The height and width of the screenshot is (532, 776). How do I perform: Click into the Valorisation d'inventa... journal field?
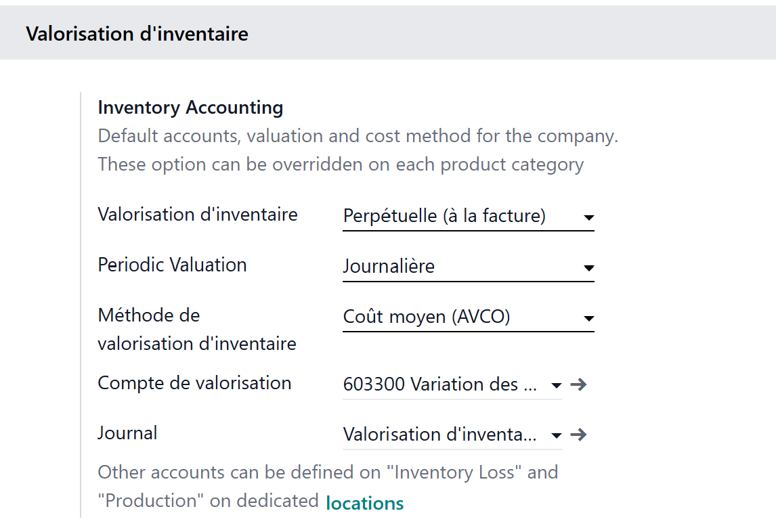point(440,435)
